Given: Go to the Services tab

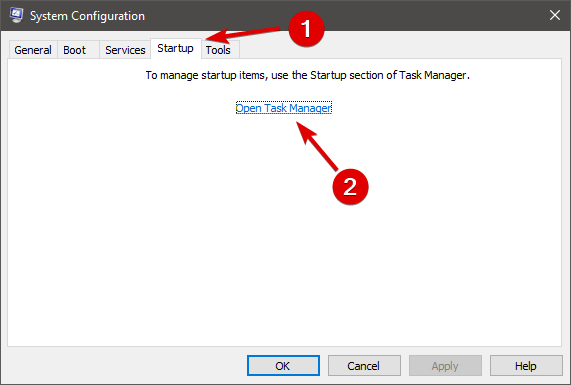Looking at the screenshot, I should 125,50.
